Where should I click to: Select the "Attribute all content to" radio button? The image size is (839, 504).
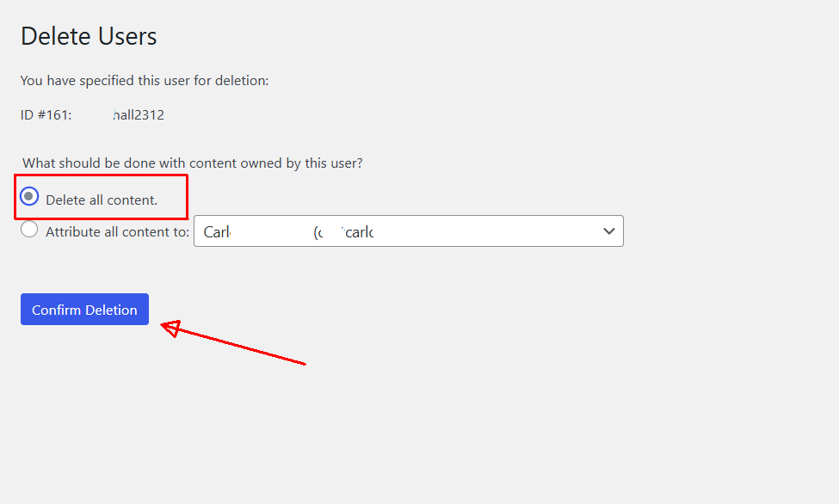pos(29,230)
